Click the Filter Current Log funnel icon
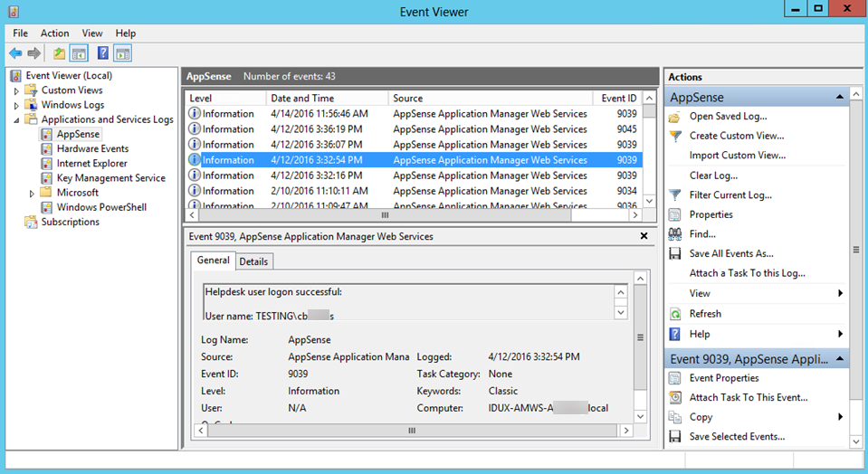The width and height of the screenshot is (868, 474). (674, 195)
